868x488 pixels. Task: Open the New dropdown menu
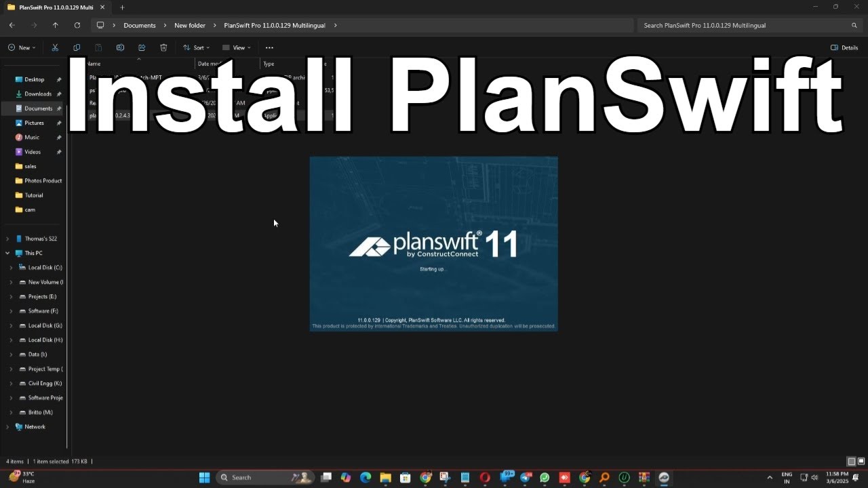click(x=22, y=47)
